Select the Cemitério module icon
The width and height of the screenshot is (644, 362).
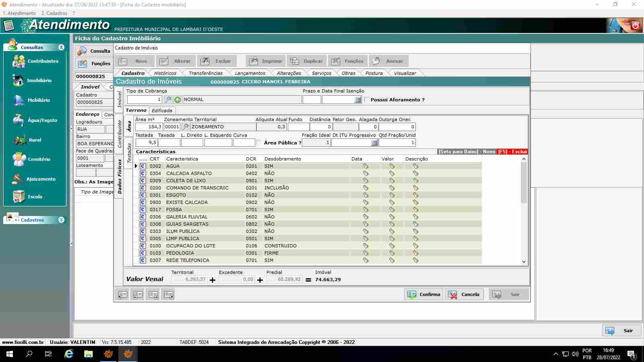[x=19, y=159]
